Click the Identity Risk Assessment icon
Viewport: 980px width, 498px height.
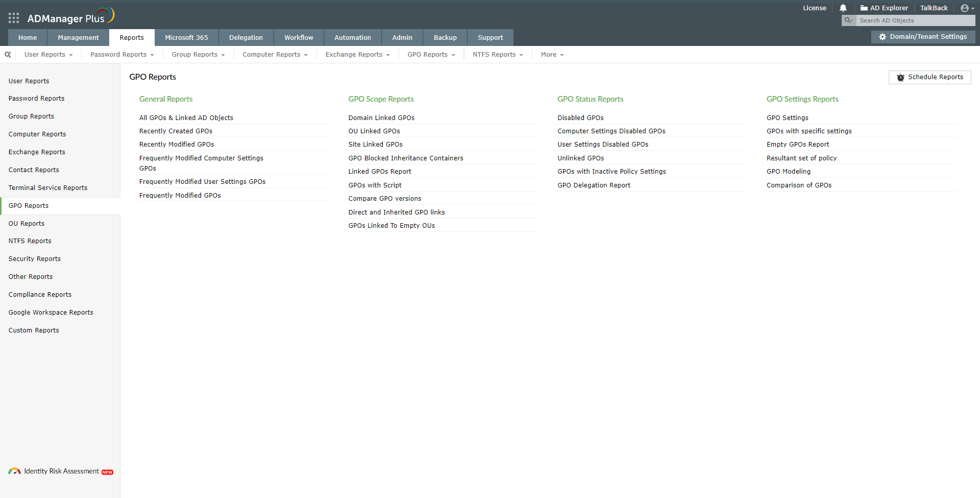point(15,471)
